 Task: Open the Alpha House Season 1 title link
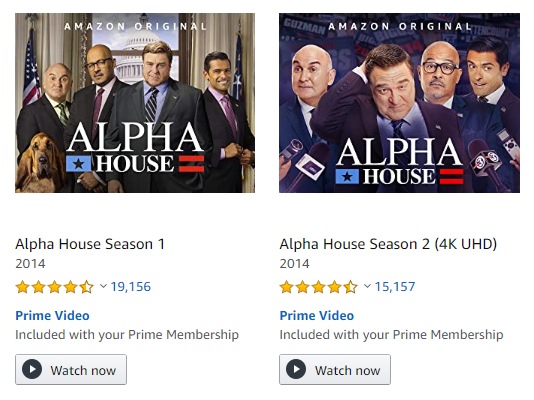coord(90,244)
